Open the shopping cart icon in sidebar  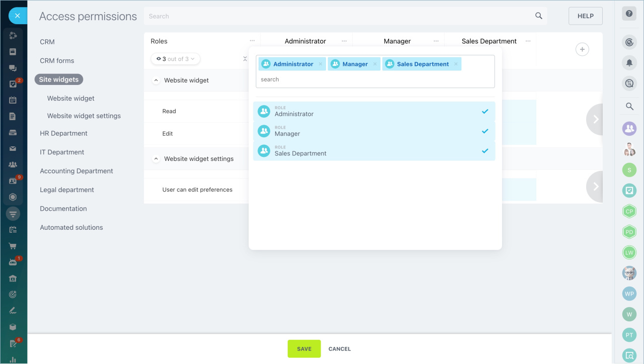(x=13, y=246)
